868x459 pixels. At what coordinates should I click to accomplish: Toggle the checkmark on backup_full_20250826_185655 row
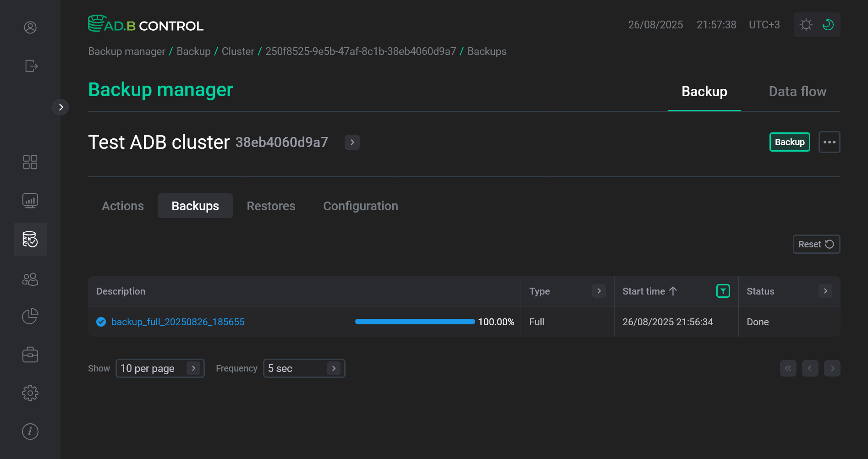tap(100, 322)
